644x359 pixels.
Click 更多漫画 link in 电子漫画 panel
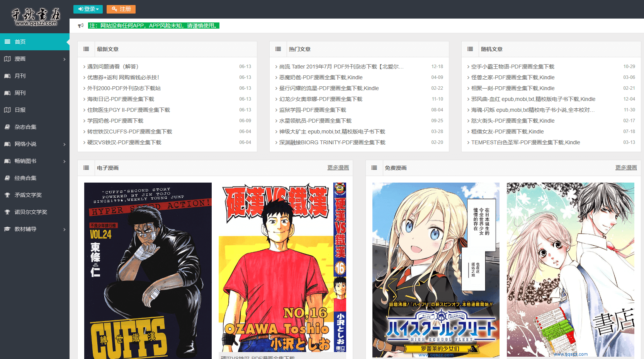coord(338,168)
